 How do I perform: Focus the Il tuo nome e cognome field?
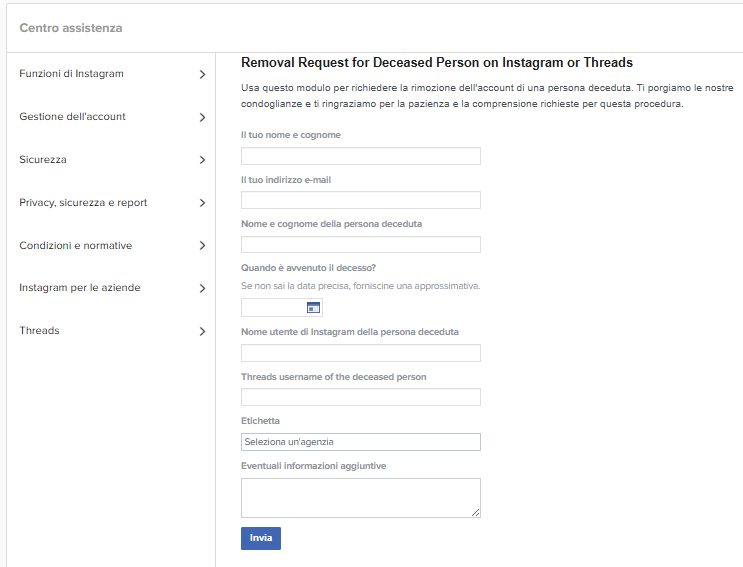point(361,156)
